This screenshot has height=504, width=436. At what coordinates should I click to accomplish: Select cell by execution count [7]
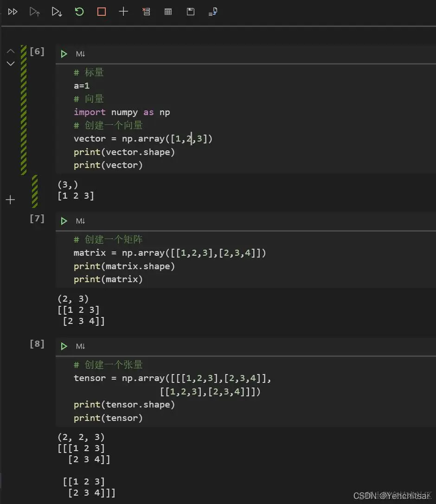click(x=37, y=219)
